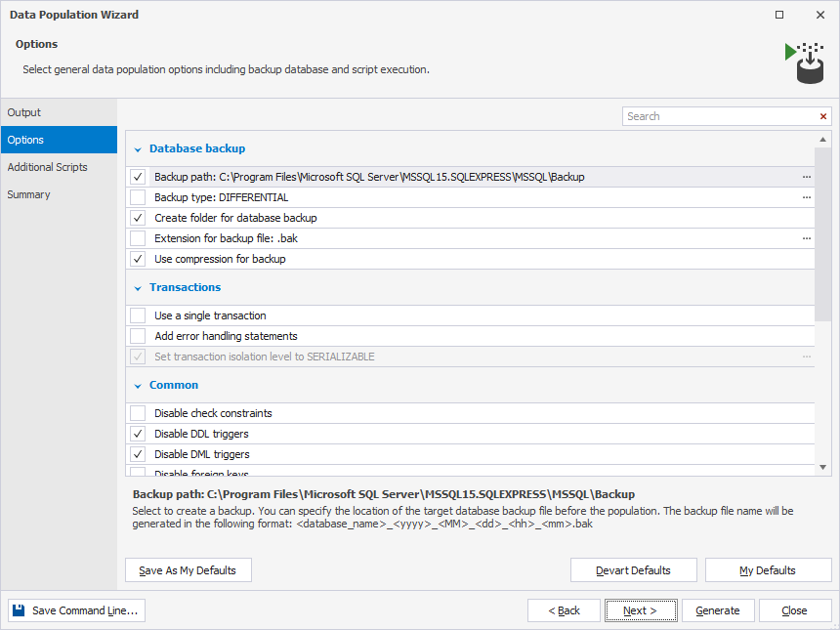Click Save As My Defaults button
This screenshot has width=840, height=630.
tap(189, 570)
